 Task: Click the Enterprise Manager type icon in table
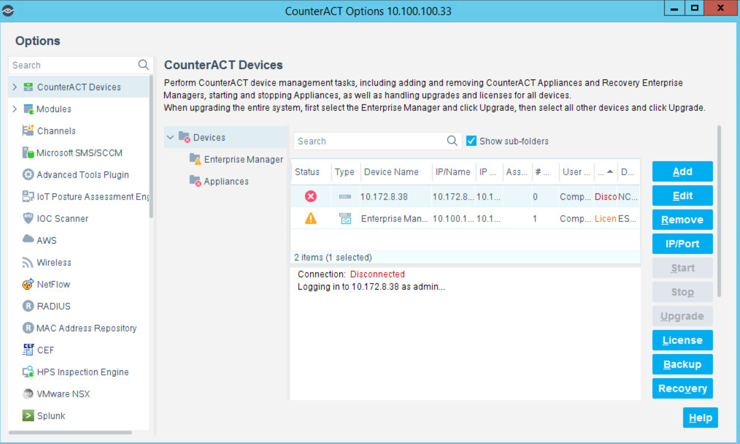coord(345,218)
